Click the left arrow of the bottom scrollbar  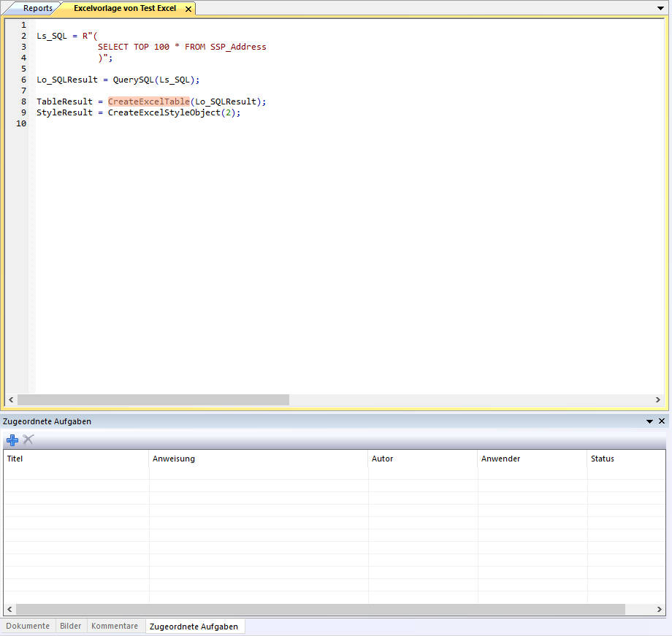click(11, 609)
